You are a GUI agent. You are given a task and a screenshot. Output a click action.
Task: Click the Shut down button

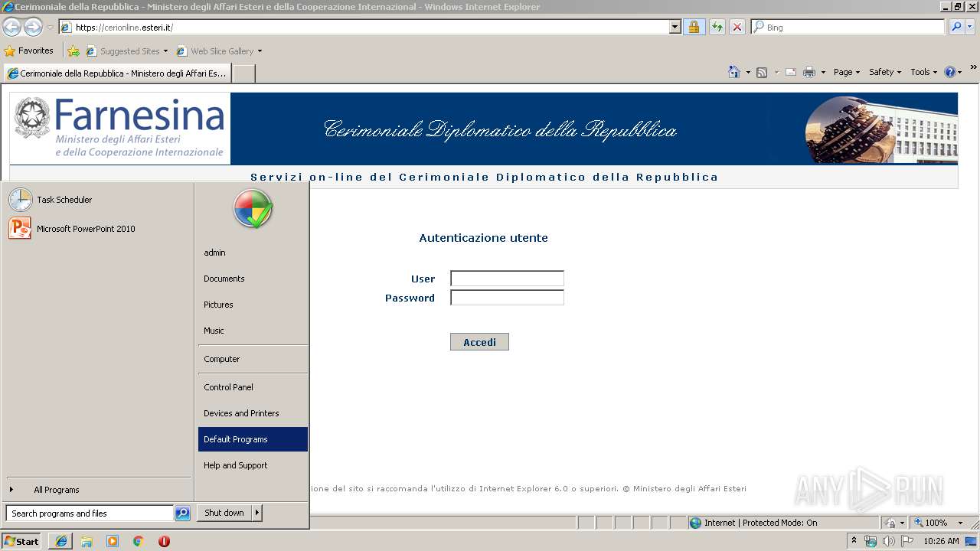click(224, 513)
